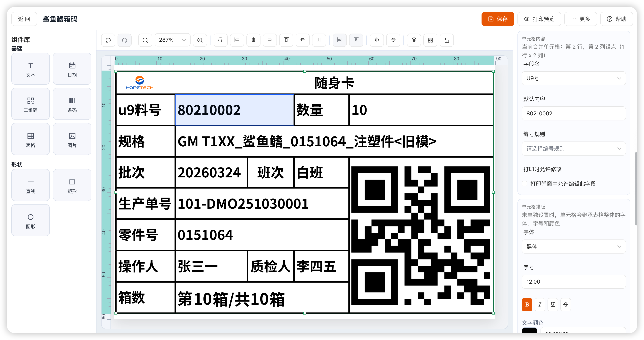
Task: Click the 默认内容 input field
Action: (x=574, y=113)
